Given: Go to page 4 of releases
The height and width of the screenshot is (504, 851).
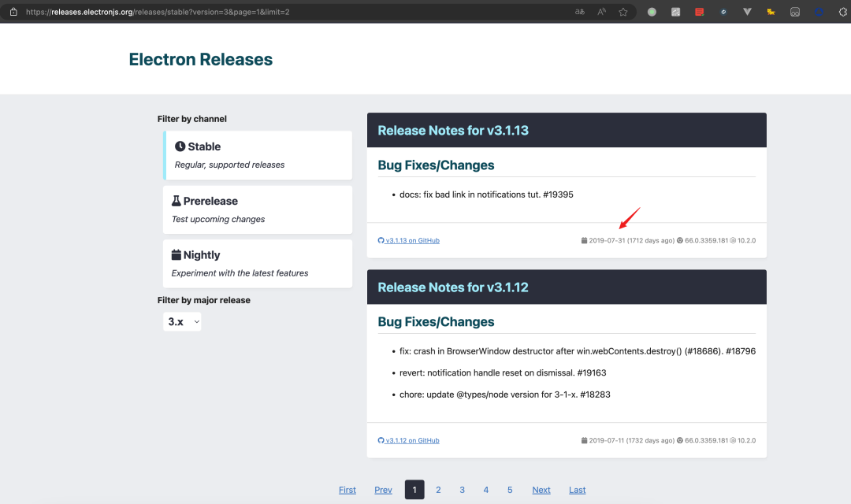Looking at the screenshot, I should pyautogui.click(x=486, y=490).
